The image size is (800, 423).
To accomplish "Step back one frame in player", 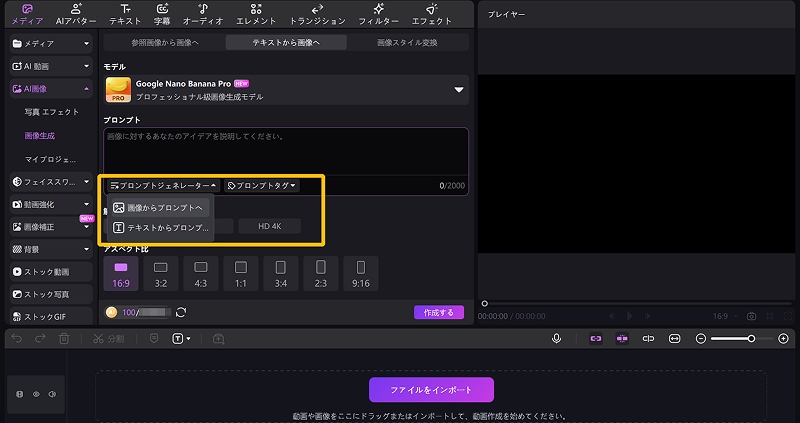I will point(612,316).
